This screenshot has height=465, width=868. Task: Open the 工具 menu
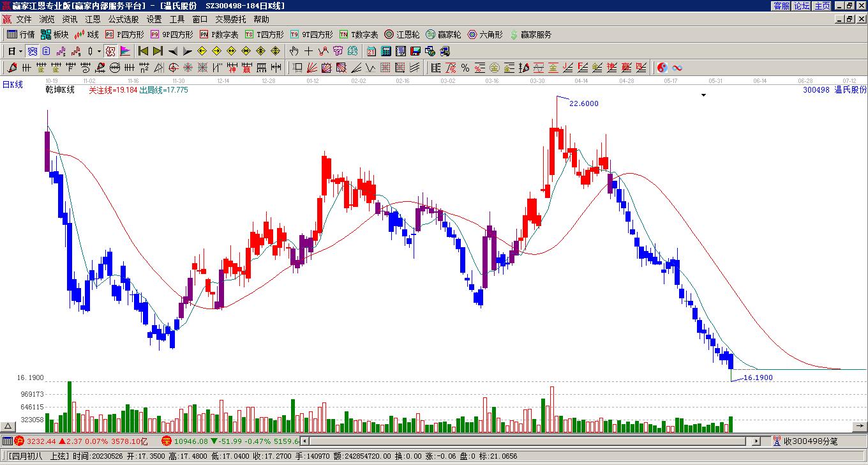pos(177,20)
